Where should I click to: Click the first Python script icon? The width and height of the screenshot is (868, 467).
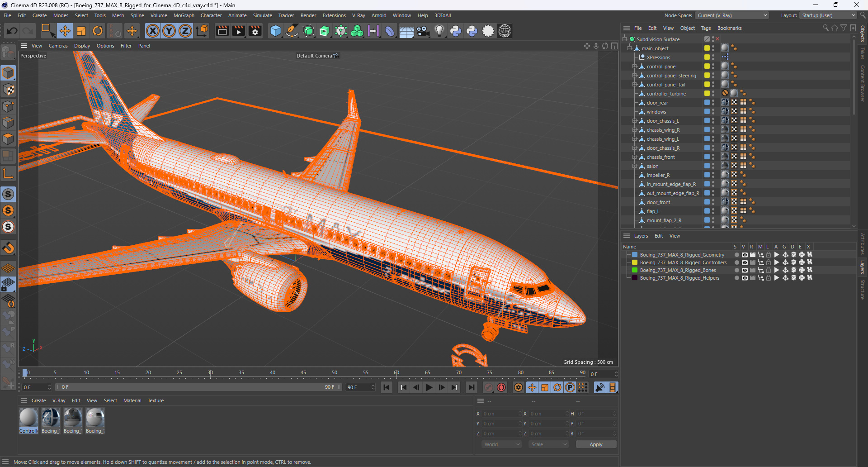pos(456,31)
